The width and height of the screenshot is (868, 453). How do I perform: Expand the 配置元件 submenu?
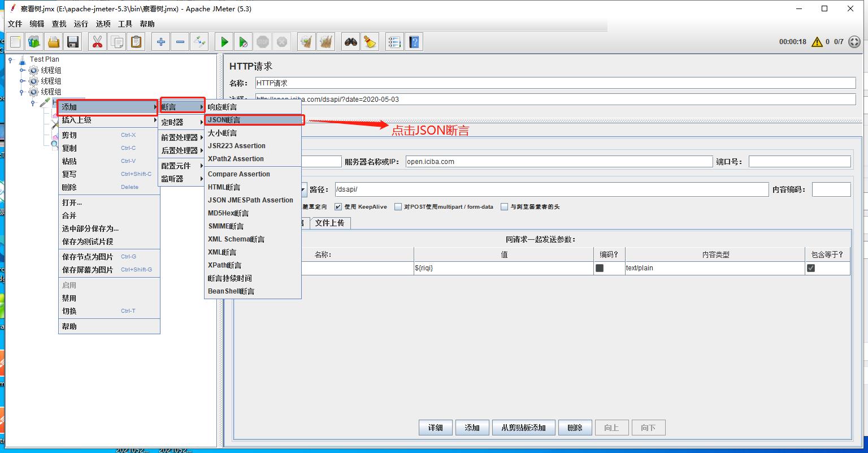[x=181, y=166]
